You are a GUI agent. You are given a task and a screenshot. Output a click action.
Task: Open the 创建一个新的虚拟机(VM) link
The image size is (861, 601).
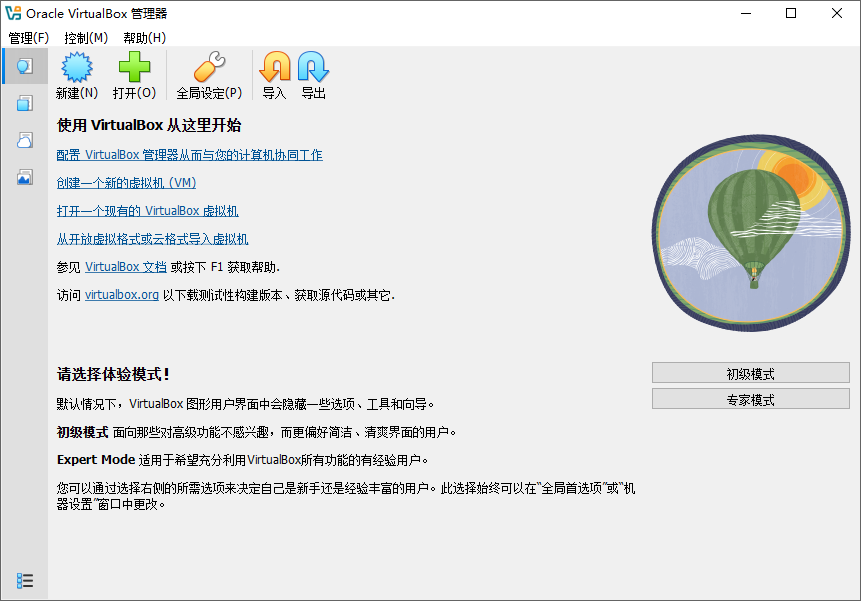127,183
